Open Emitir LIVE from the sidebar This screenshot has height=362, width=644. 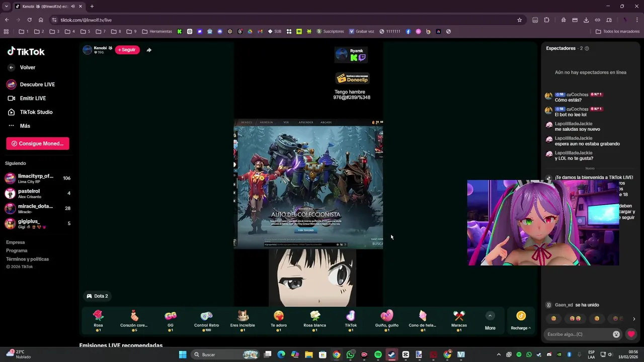point(27,98)
